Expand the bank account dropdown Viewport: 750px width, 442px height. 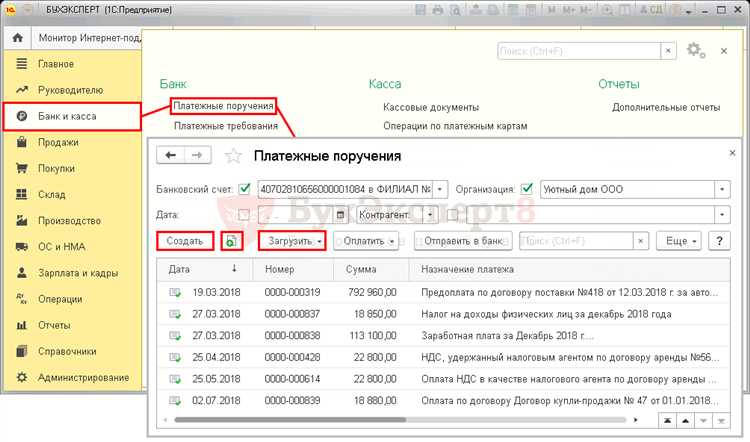(440, 189)
